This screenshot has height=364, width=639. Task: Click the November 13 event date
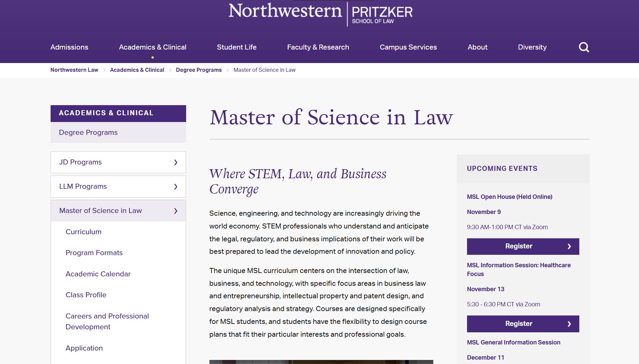click(x=486, y=289)
